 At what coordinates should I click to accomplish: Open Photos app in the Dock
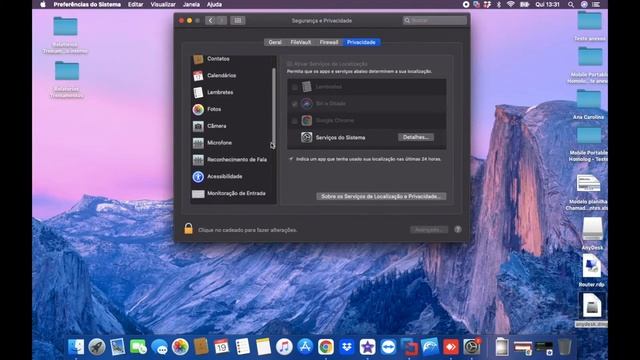click(180, 347)
